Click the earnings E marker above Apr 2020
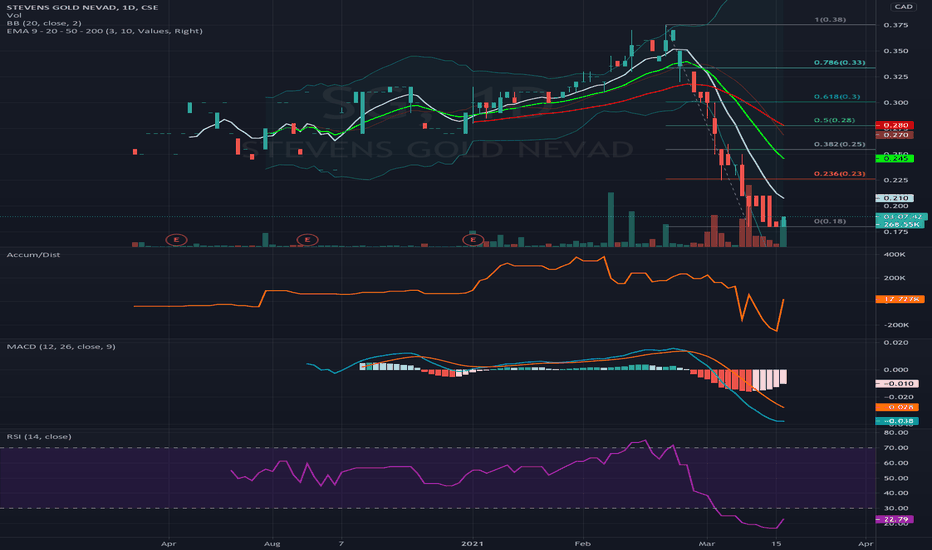The width and height of the screenshot is (932, 550). pyautogui.click(x=176, y=240)
